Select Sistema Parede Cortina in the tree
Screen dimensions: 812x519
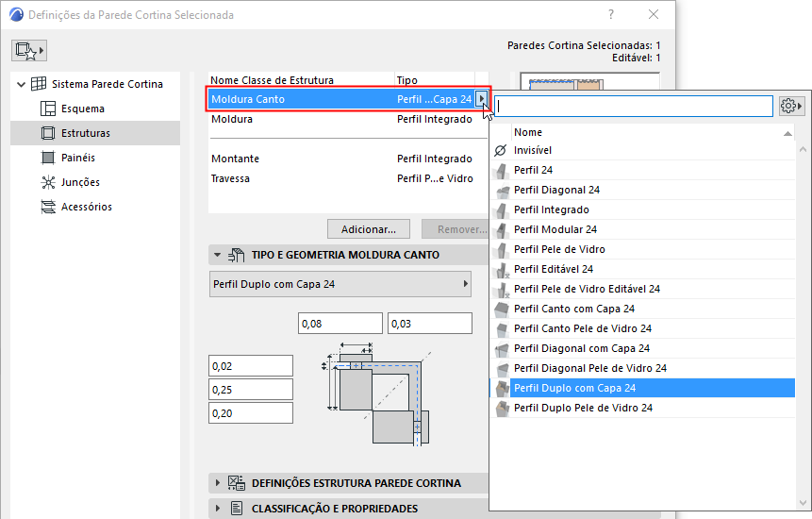pyautogui.click(x=108, y=84)
